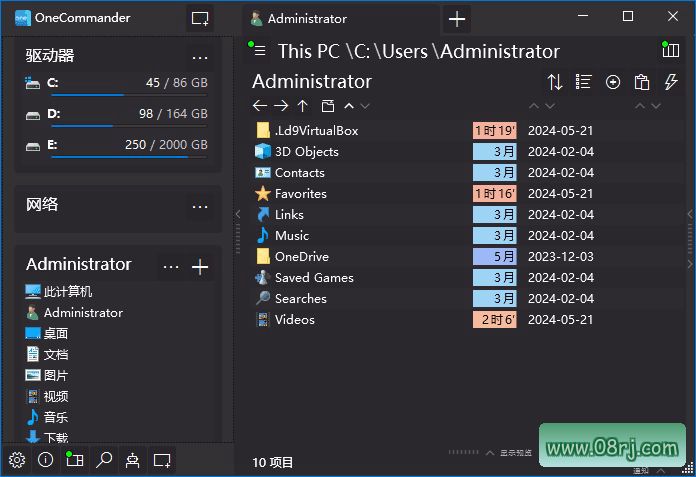Click the This PC breadcrumb segment
696x477 pixels.
tap(308, 51)
